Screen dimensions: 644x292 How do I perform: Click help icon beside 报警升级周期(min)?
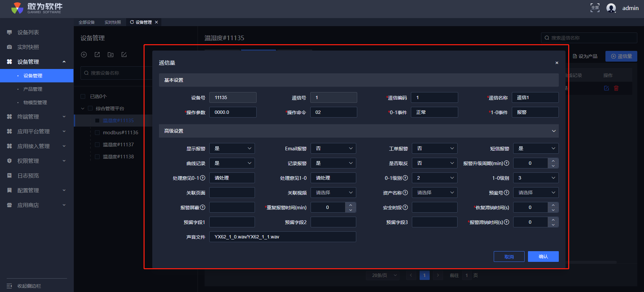(x=506, y=163)
